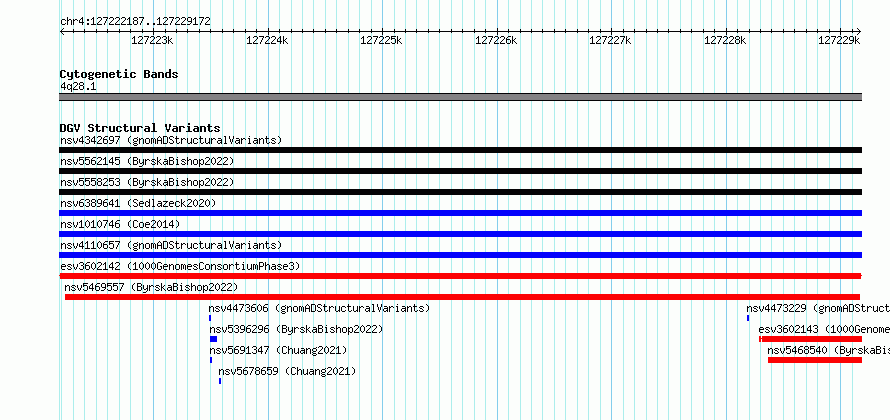Open variant label nsv5396296 (ByrskaBishop2022)

tap(296, 329)
